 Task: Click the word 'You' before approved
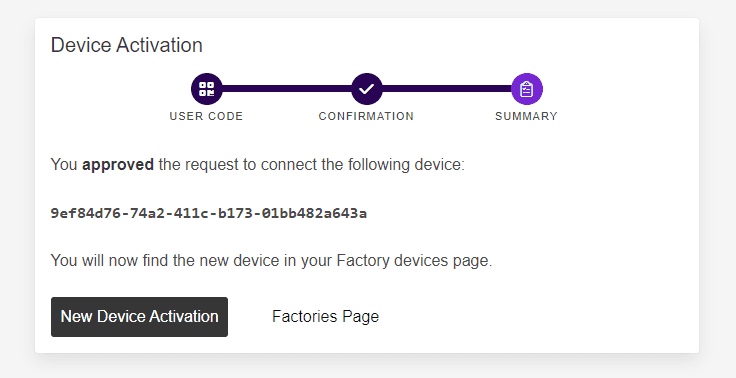click(x=64, y=165)
